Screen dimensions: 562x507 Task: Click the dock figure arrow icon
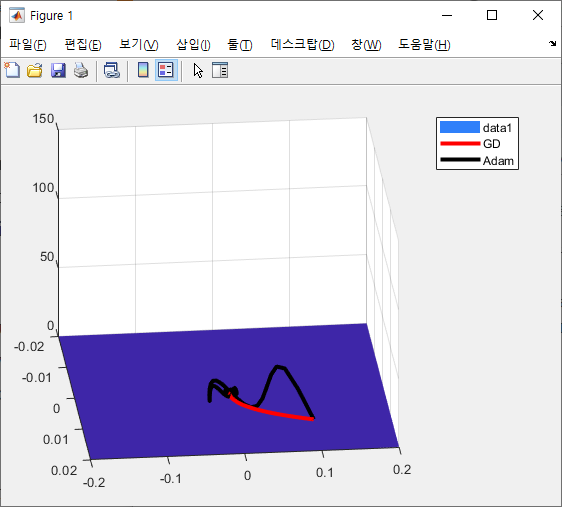[552, 44]
